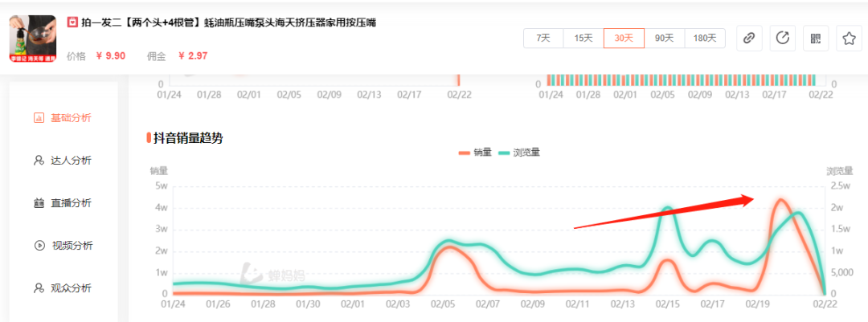Click the commission ¥ 2.97

point(193,56)
